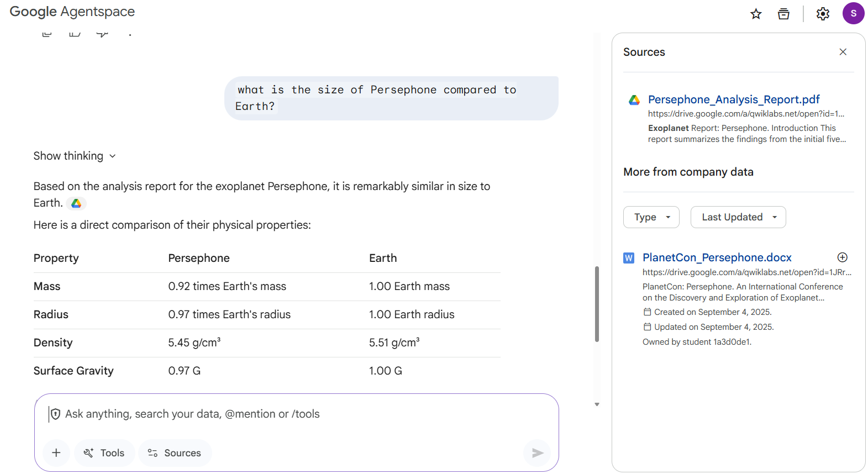
Task: Click the Google Drive icon beside Persephone_Analysis_Report.pdf
Action: coord(634,100)
